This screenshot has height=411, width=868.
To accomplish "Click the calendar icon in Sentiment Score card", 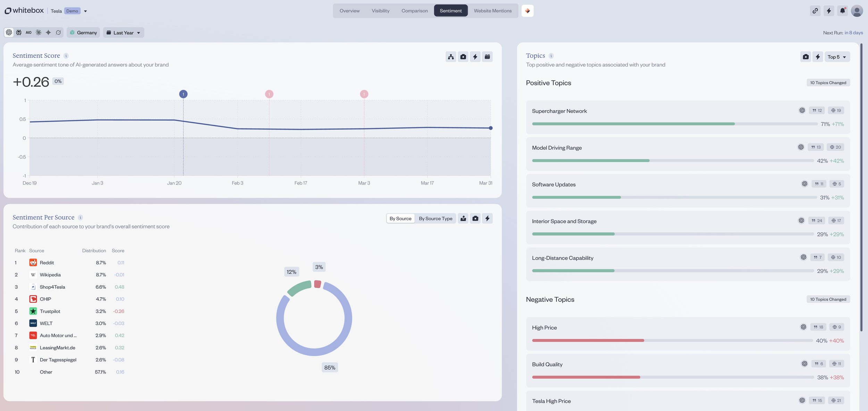I will tap(487, 57).
